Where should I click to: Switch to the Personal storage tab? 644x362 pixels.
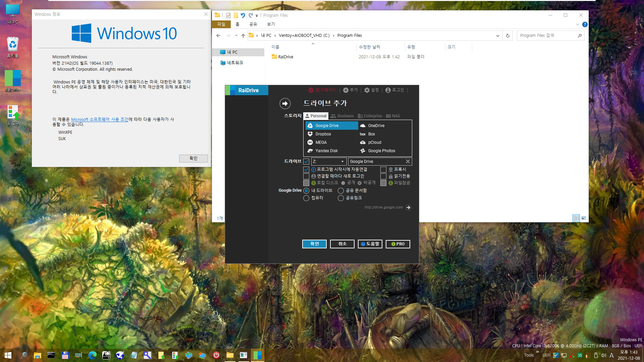coord(316,116)
